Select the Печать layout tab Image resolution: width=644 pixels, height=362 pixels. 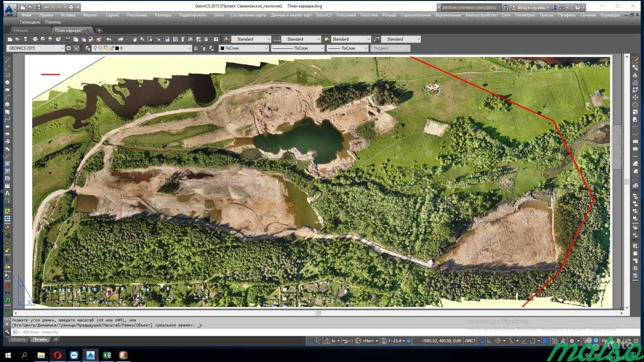point(40,339)
